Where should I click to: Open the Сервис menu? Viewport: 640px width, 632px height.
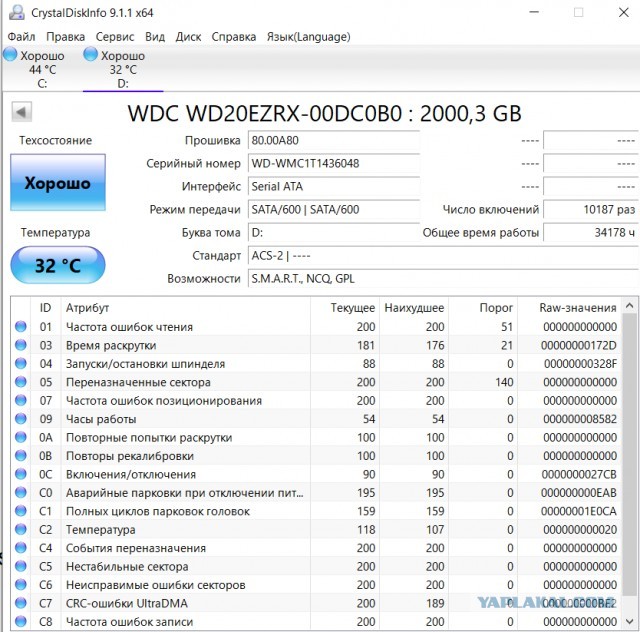115,37
